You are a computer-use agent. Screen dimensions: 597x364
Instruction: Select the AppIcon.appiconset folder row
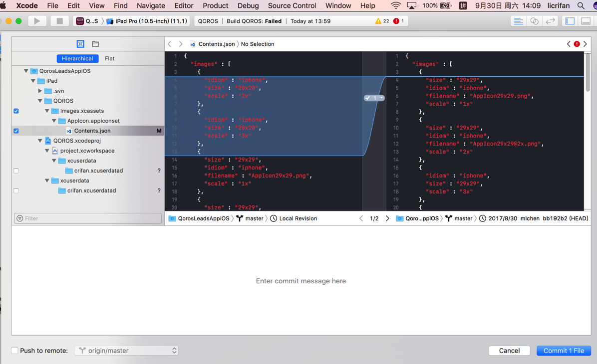(88, 121)
